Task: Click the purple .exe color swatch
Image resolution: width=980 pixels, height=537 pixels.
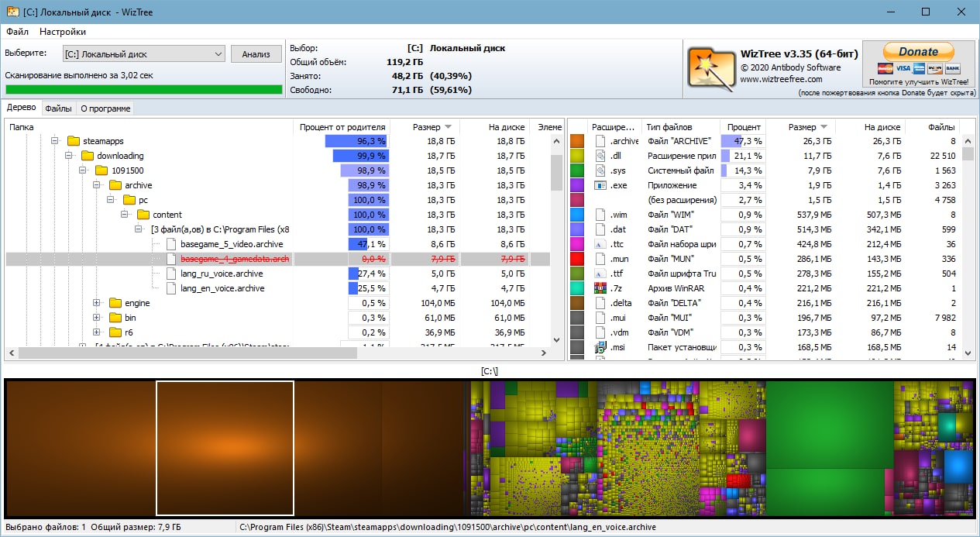Action: tap(577, 185)
